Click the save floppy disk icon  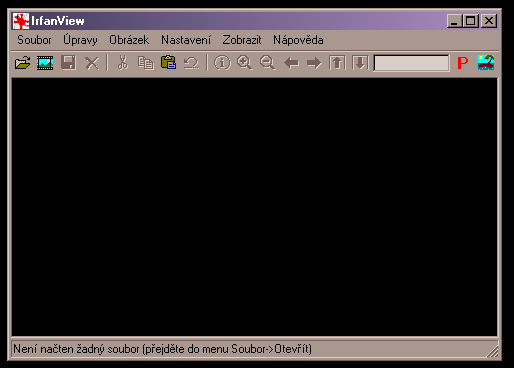pos(68,63)
